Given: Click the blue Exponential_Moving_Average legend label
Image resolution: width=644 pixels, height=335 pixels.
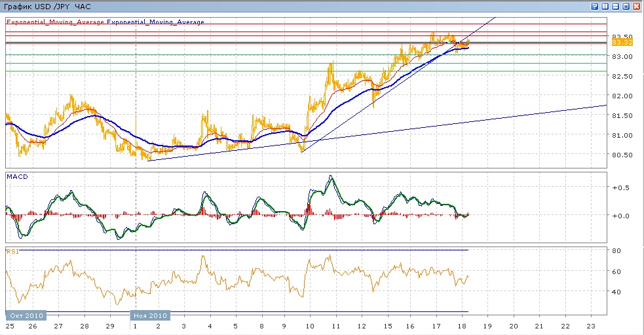Looking at the screenshot, I should click(155, 22).
